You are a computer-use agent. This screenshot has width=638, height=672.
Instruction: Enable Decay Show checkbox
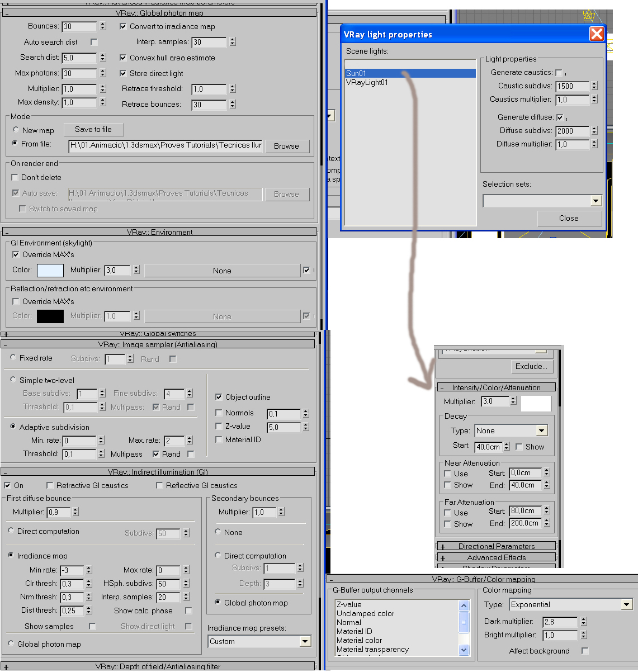click(x=519, y=447)
